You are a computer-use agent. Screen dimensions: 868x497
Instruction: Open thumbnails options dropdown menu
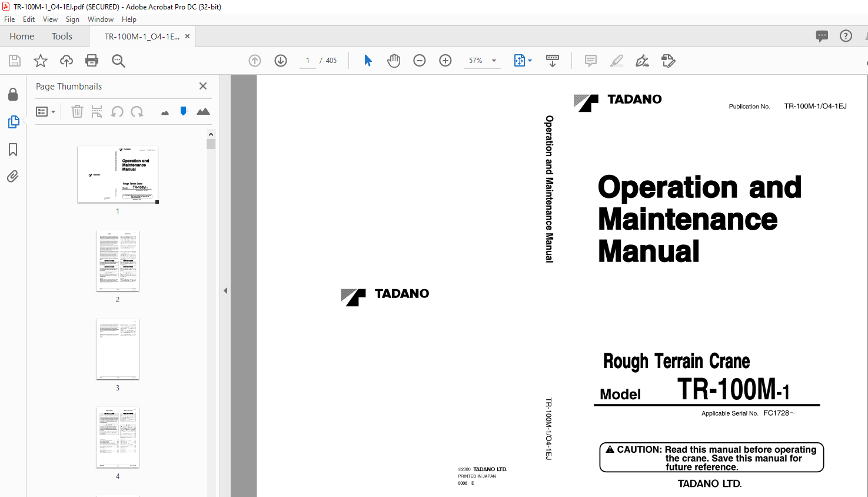click(x=45, y=111)
